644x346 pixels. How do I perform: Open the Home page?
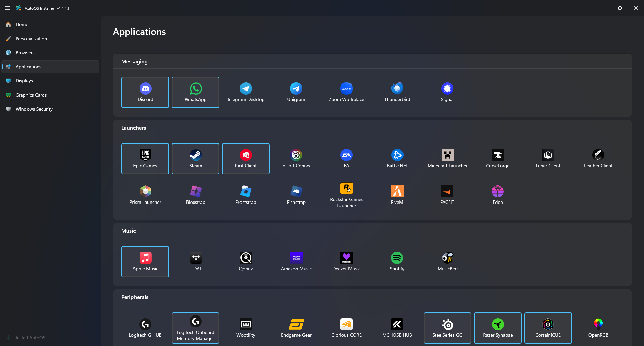[50, 24]
